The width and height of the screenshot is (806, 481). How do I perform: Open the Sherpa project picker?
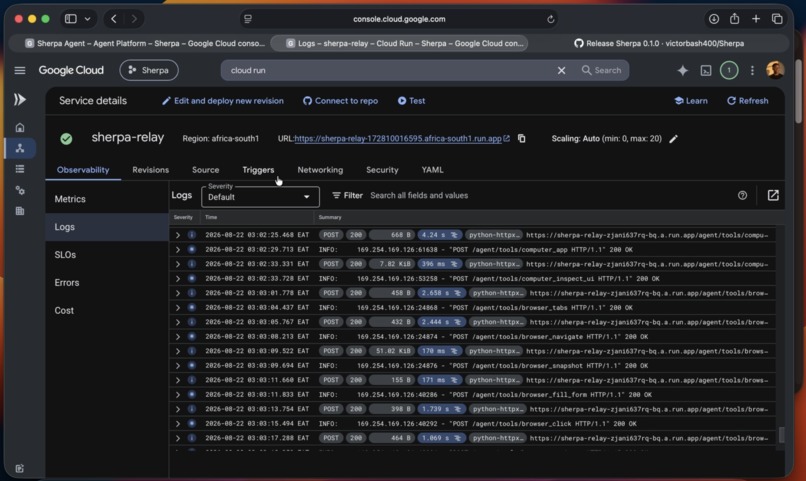point(149,70)
